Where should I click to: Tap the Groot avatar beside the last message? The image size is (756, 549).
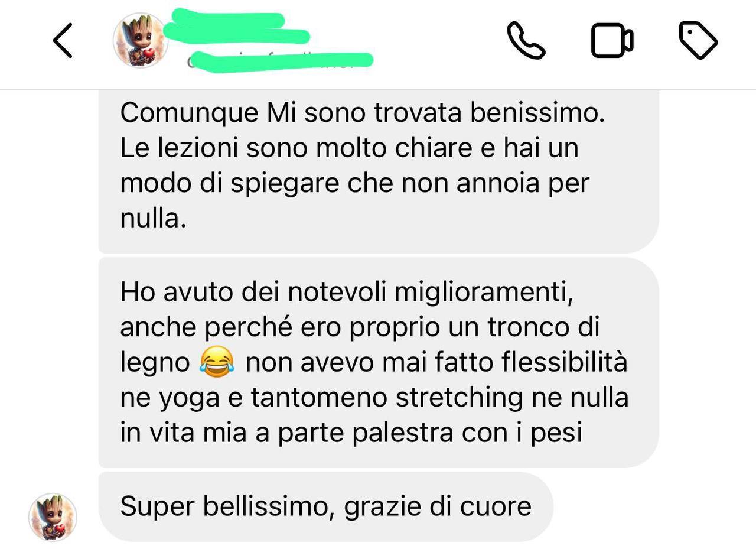coord(53,517)
